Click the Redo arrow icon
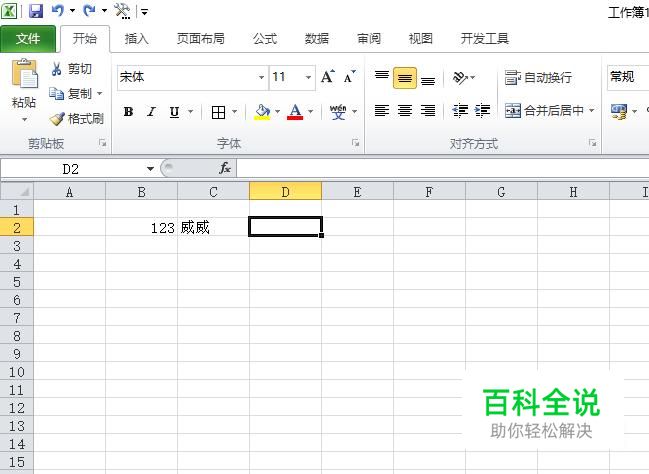 [89, 11]
